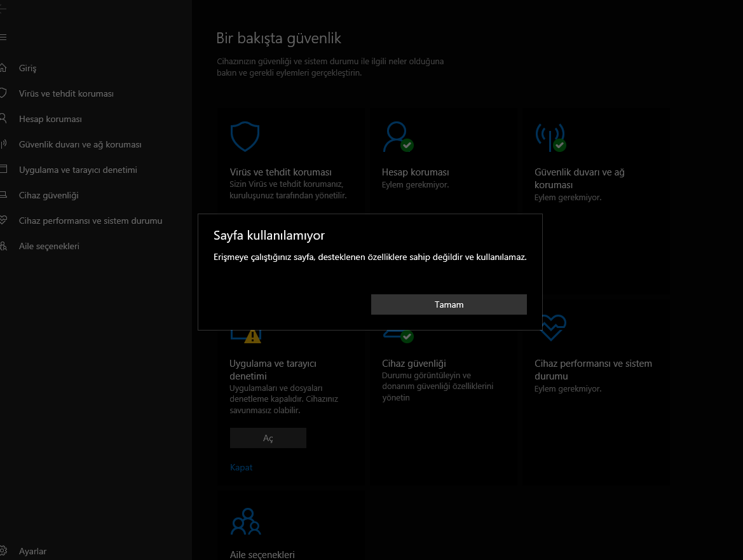Click green checkmark badge on Cihaz güvenliği card
The height and width of the screenshot is (560, 743).
tap(407, 336)
